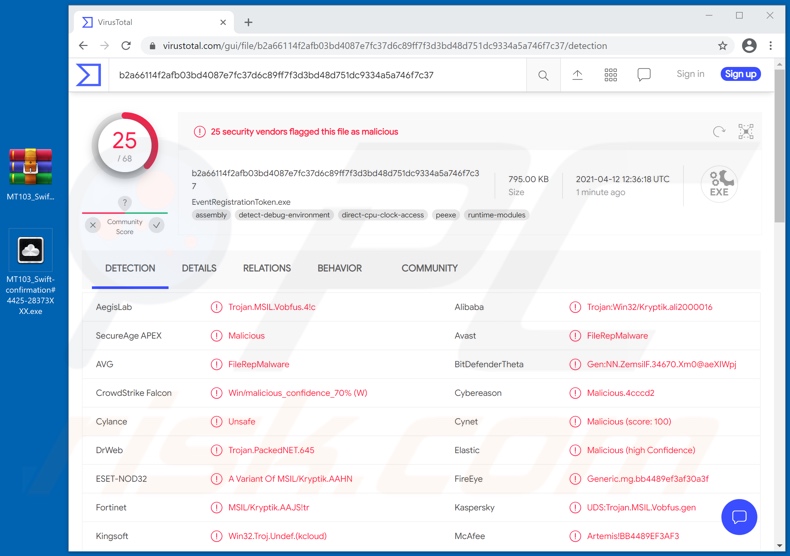Click the 25 / 68 detection score gauge
The width and height of the screenshot is (790, 556).
tap(124, 145)
